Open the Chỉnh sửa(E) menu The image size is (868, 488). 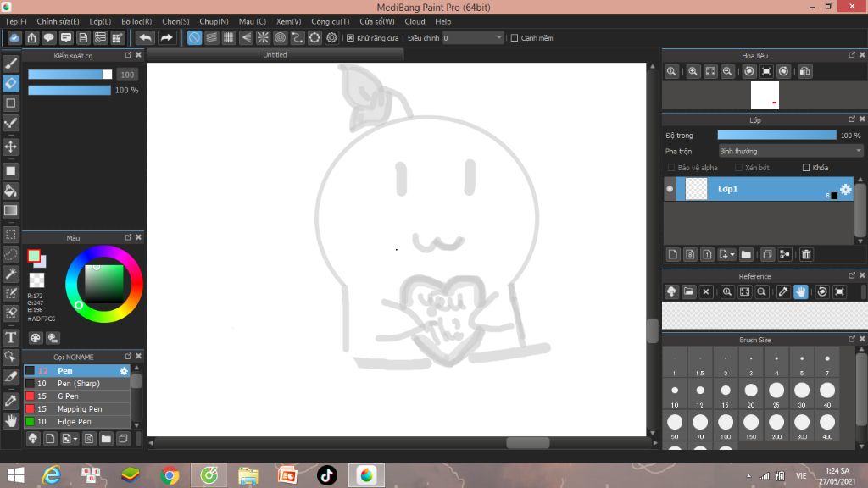(58, 21)
